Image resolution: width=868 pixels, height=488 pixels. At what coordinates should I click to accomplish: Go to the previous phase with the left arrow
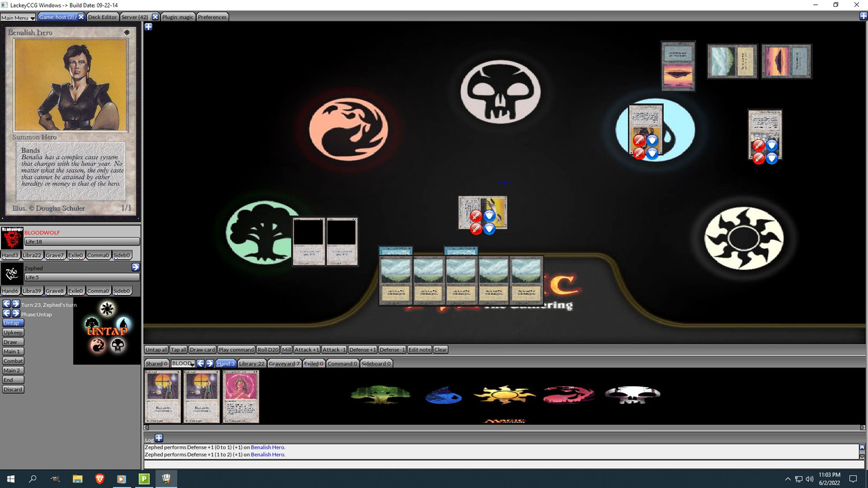(6, 314)
